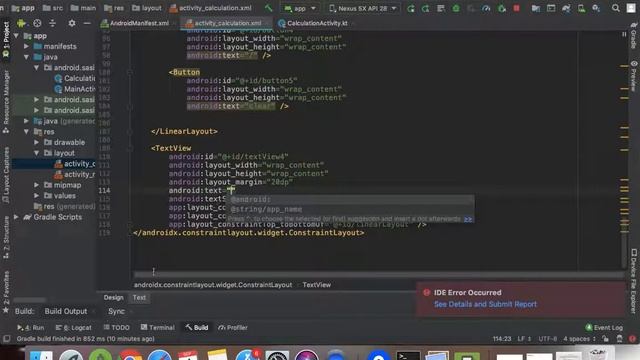
Task: Click the LF line separator in status bar
Action: click(x=524, y=339)
